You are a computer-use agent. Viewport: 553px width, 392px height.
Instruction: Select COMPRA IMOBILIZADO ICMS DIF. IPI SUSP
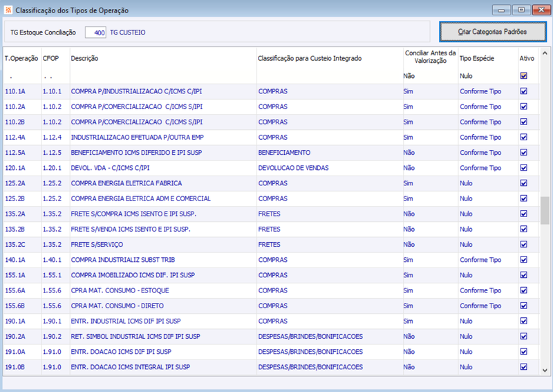133,275
